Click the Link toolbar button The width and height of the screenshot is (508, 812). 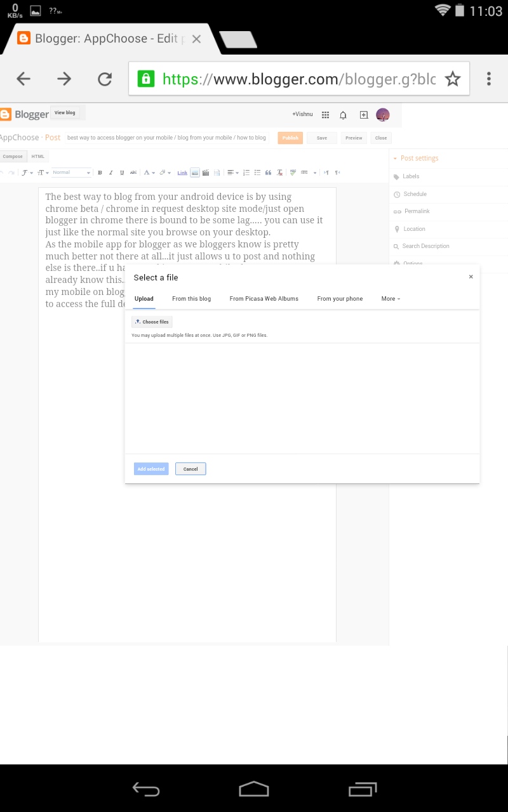point(182,173)
